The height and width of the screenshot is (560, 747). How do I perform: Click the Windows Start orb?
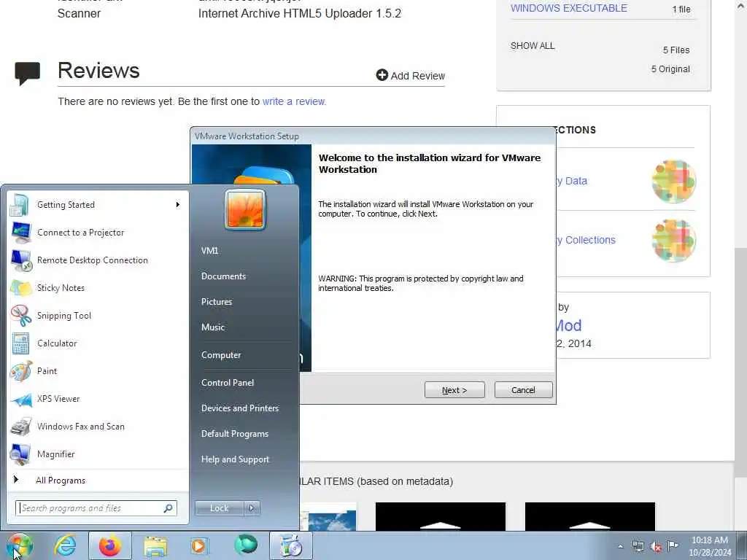pos(19,545)
